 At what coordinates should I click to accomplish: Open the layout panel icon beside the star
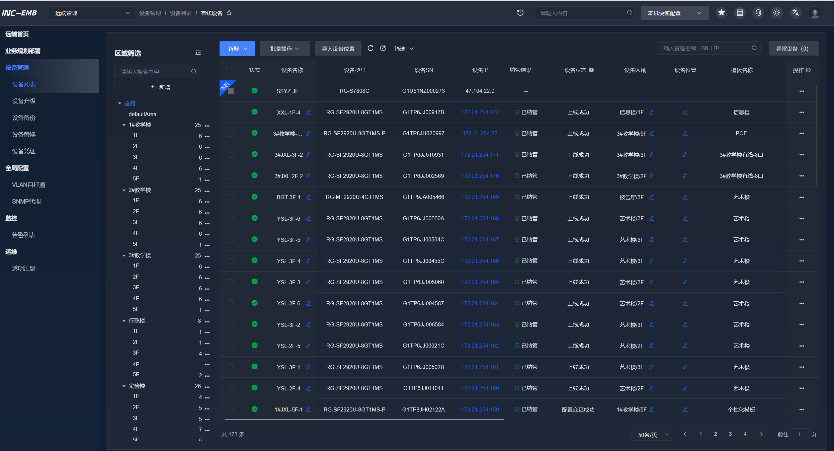click(740, 13)
